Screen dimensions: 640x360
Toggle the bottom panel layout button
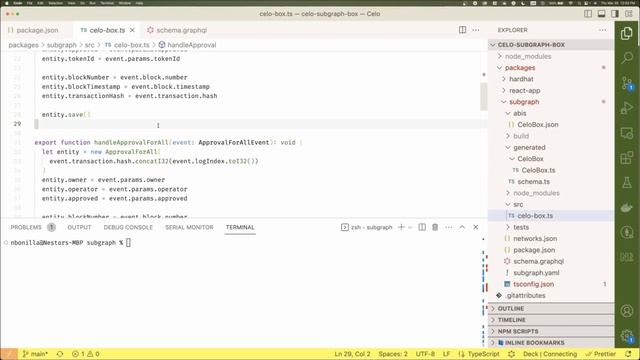pos(602,13)
